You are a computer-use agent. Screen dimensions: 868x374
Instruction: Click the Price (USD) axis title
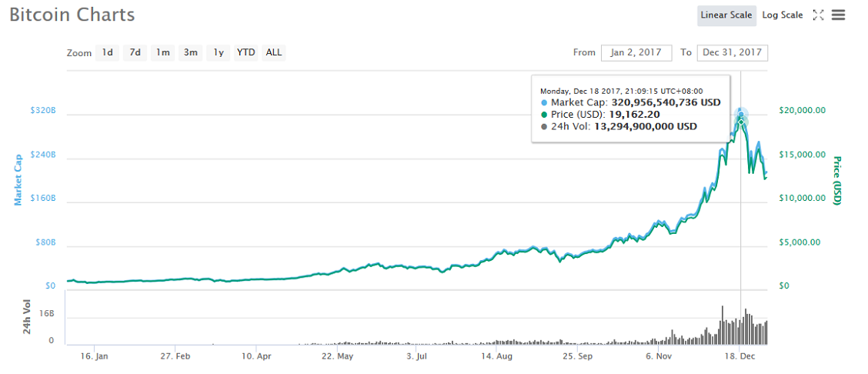[x=836, y=180]
